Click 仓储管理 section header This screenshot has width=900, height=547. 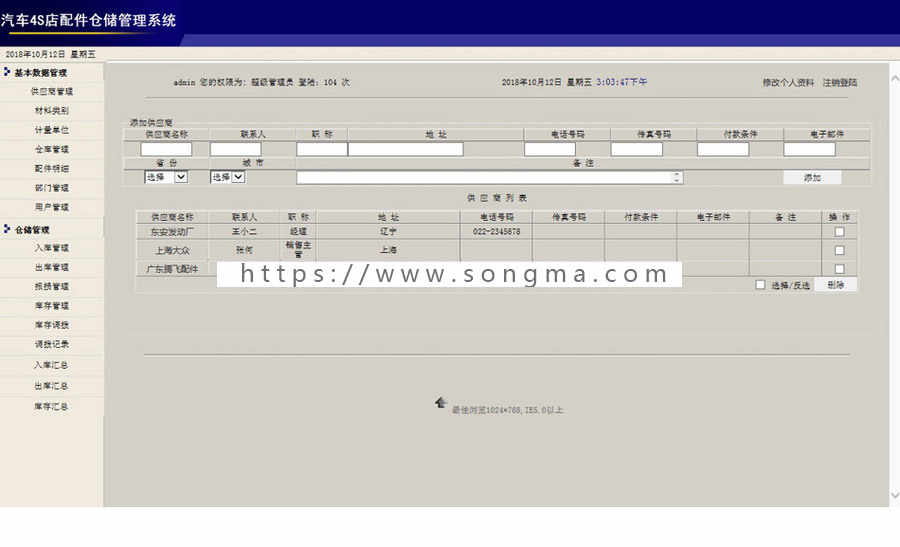tap(32, 230)
